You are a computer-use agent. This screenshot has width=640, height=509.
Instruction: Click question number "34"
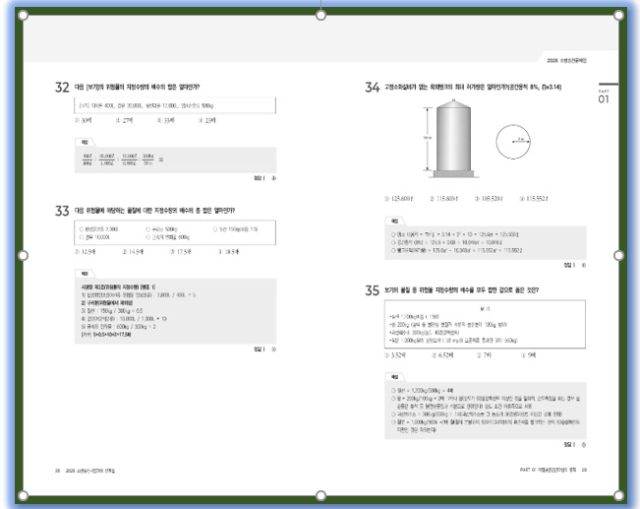coord(372,87)
